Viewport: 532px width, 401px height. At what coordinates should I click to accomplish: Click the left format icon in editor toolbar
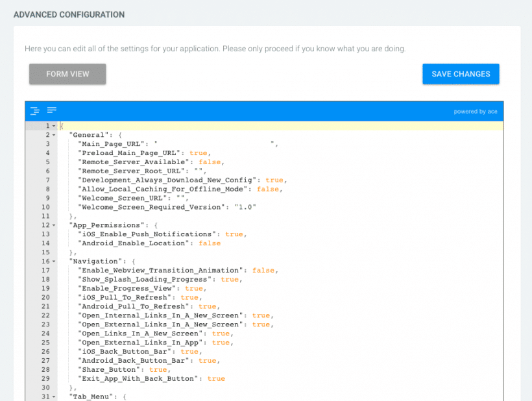[x=34, y=110]
